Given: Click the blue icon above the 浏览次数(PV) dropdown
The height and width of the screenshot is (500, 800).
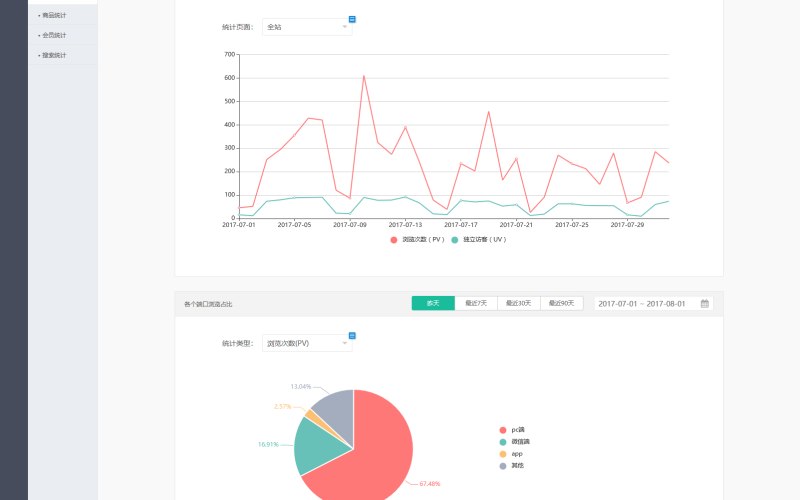Looking at the screenshot, I should pyautogui.click(x=352, y=336).
